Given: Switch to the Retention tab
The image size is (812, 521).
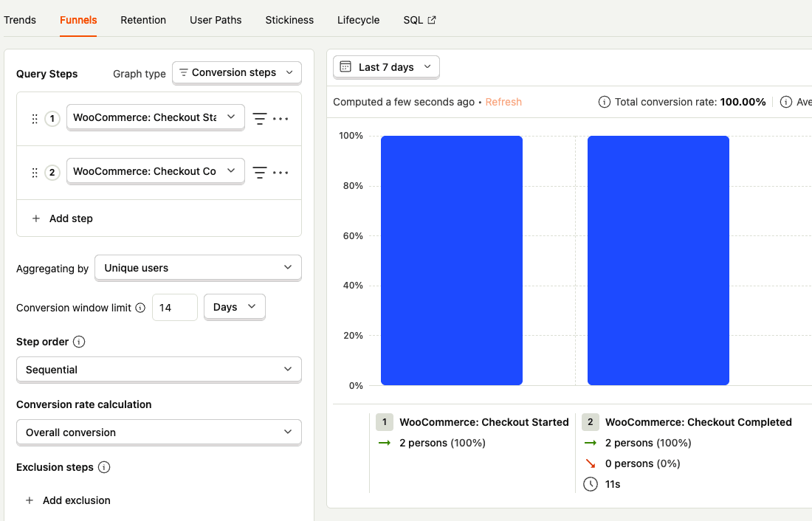Looking at the screenshot, I should [x=143, y=20].
